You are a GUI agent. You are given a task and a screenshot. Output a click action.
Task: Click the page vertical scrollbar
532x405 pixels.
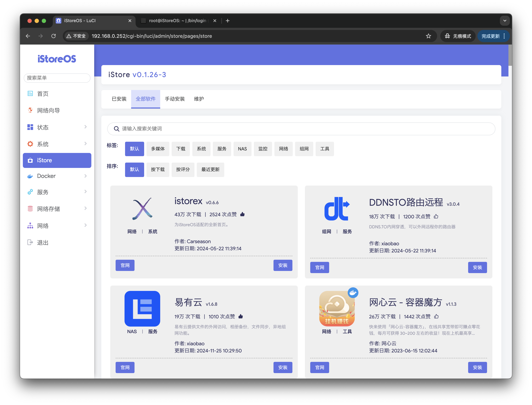[x=510, y=55]
